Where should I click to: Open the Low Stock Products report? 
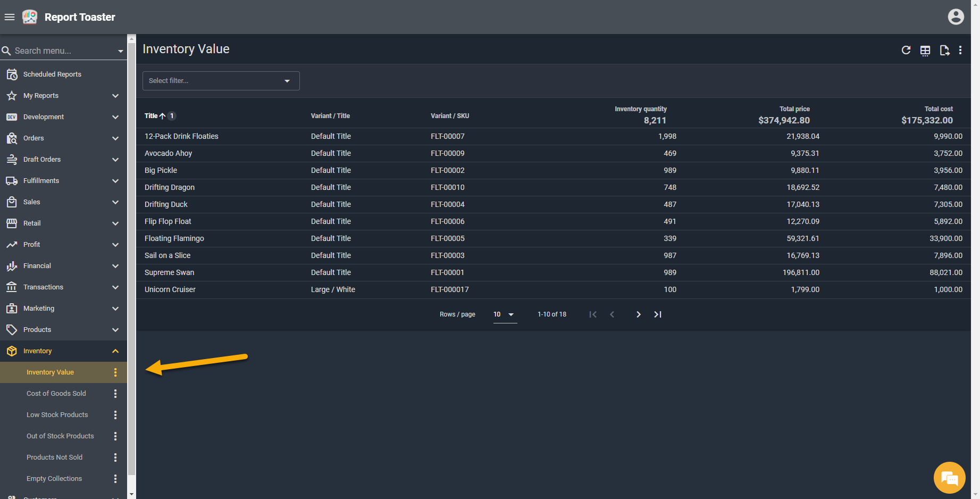57,415
